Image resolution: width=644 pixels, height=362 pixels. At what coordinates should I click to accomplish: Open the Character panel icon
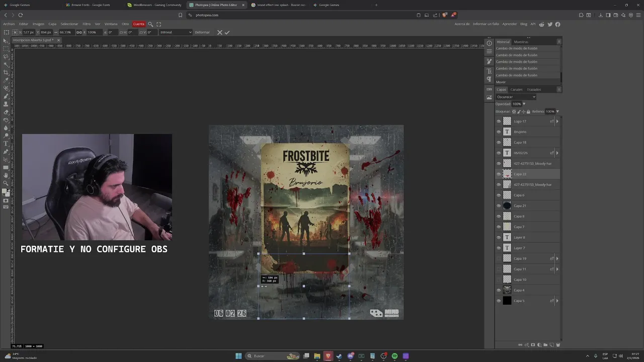tap(489, 71)
